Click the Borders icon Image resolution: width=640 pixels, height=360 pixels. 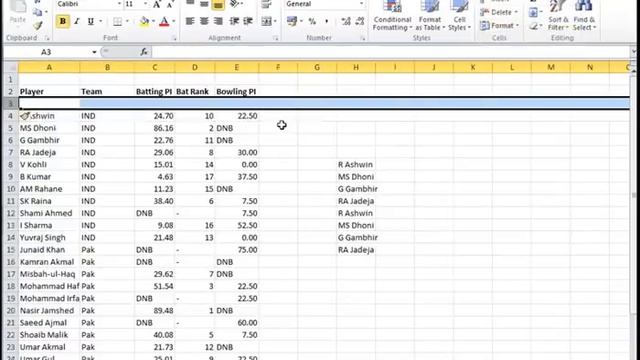pyautogui.click(x=117, y=21)
